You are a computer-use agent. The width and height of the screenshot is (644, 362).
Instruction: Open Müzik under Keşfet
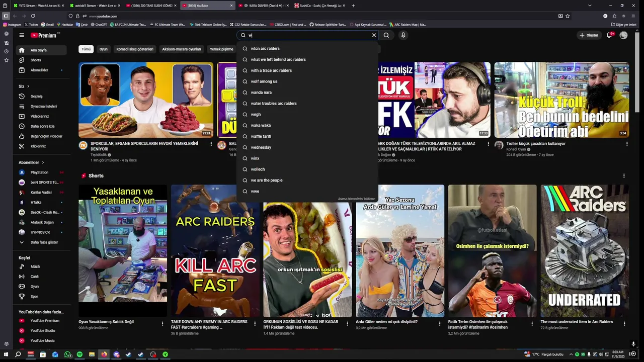[42, 266]
